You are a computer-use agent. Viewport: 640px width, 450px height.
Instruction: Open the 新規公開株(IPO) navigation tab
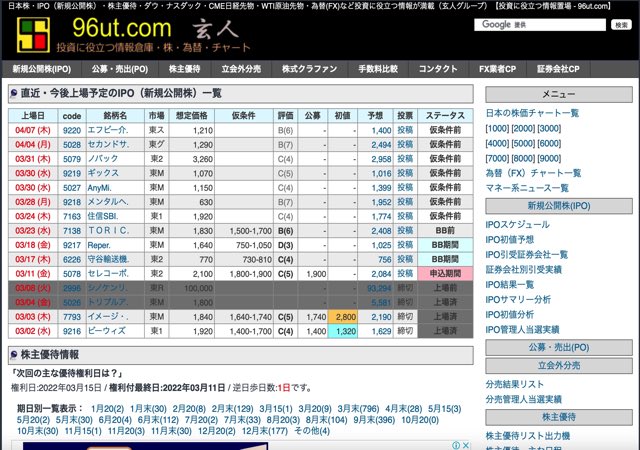click(x=42, y=69)
